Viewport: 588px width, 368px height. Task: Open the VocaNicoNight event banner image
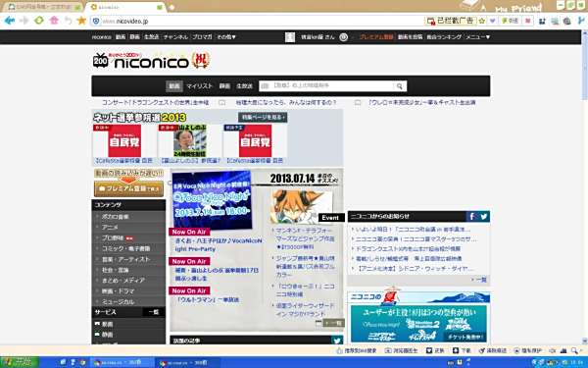(x=212, y=200)
